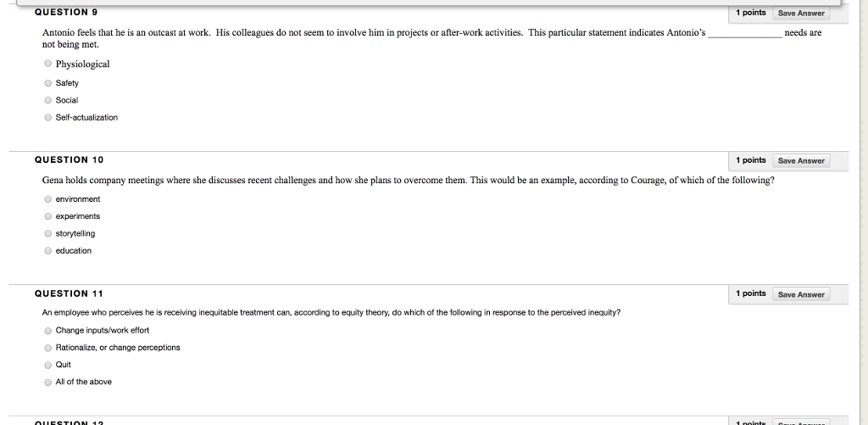868x425 pixels.
Task: Click Save Answer for Question 10
Action: [x=800, y=160]
